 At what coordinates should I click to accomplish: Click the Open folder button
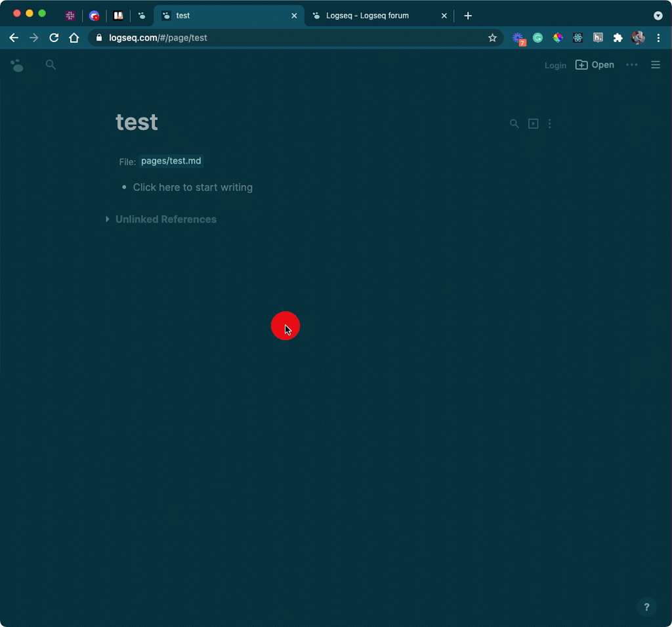[595, 64]
